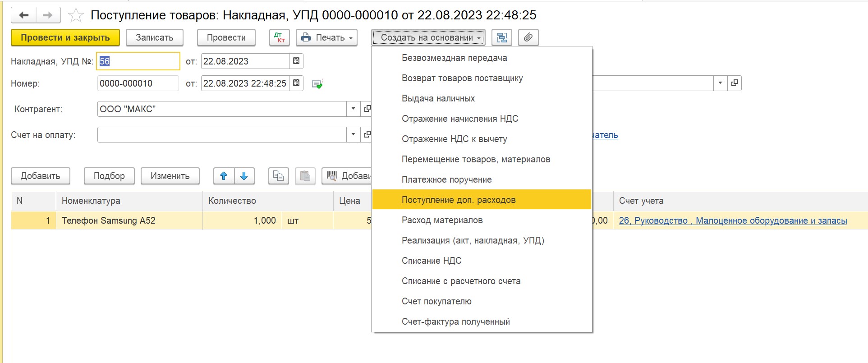The height and width of the screenshot is (363, 868).
Task: Add by barcode button in table toolbar
Action: (x=347, y=176)
